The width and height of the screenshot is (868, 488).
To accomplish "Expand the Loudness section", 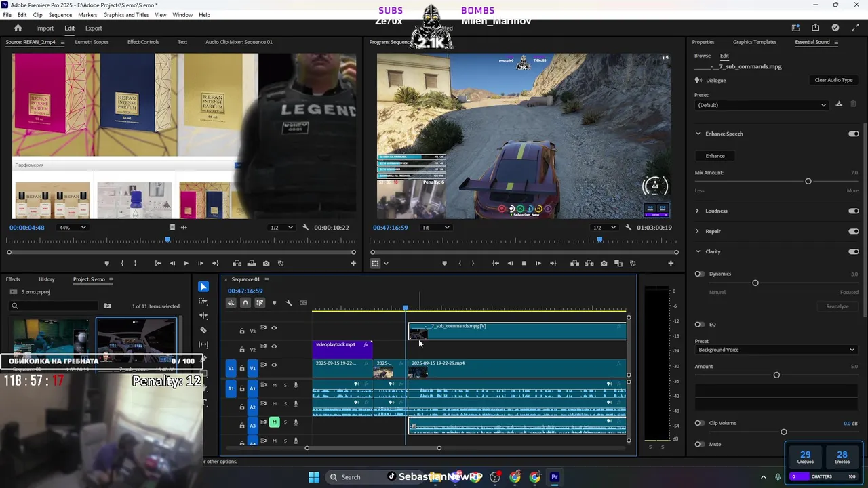I will [698, 211].
